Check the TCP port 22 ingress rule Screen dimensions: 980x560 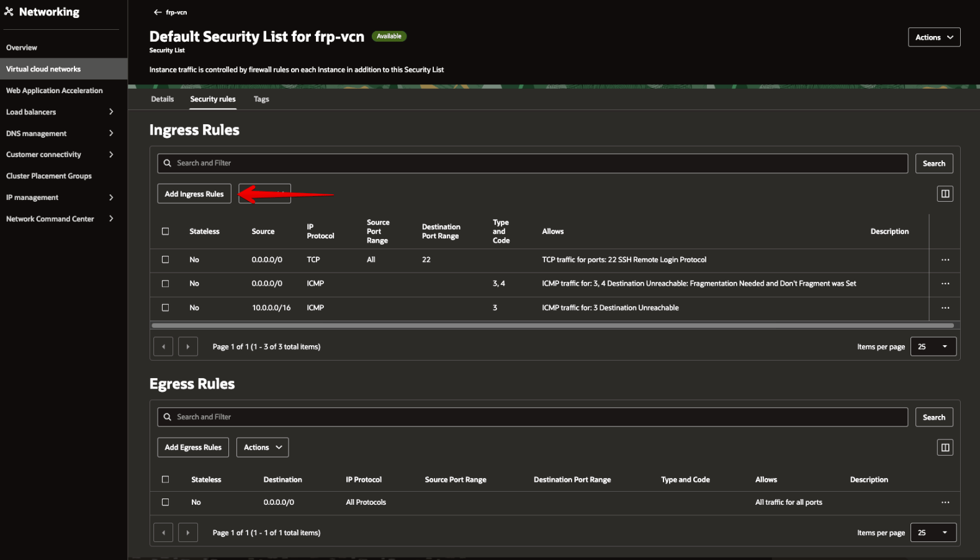pyautogui.click(x=165, y=260)
